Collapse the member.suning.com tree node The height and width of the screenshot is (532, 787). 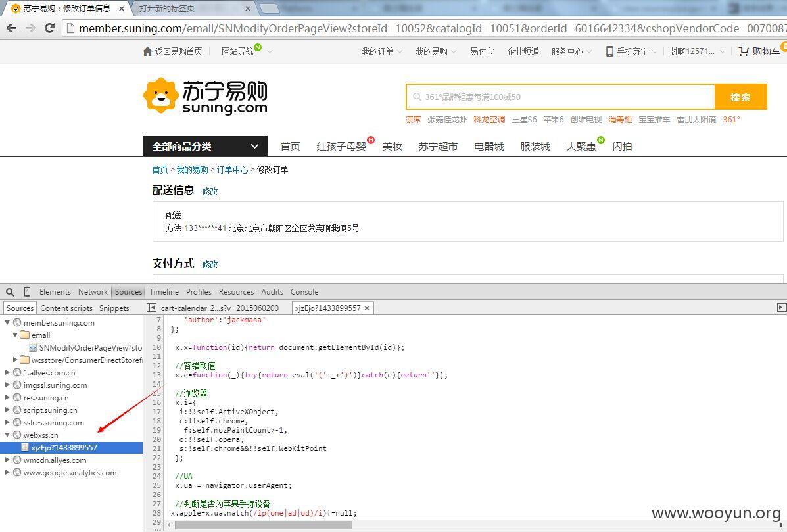(7, 322)
